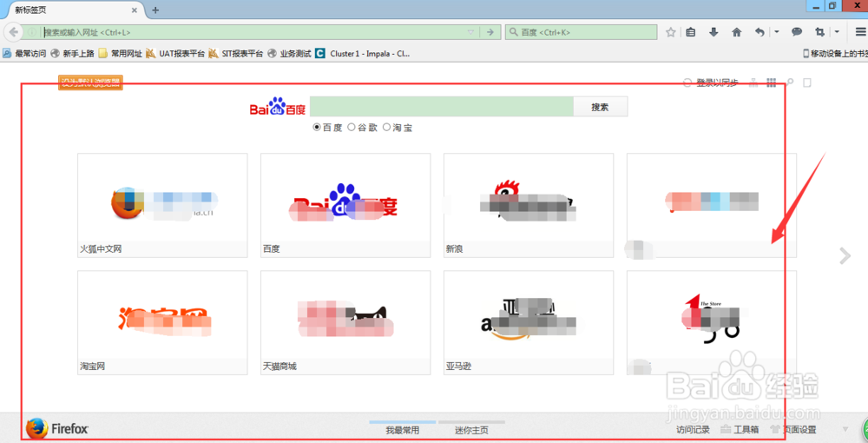Select the 百度 radio button
This screenshot has width=868, height=443.
coord(317,128)
